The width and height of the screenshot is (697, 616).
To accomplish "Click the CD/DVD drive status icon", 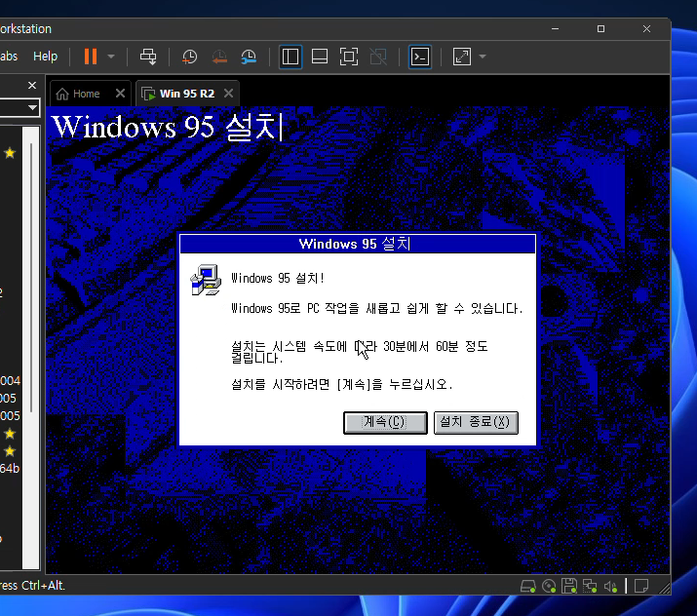I will click(x=549, y=586).
